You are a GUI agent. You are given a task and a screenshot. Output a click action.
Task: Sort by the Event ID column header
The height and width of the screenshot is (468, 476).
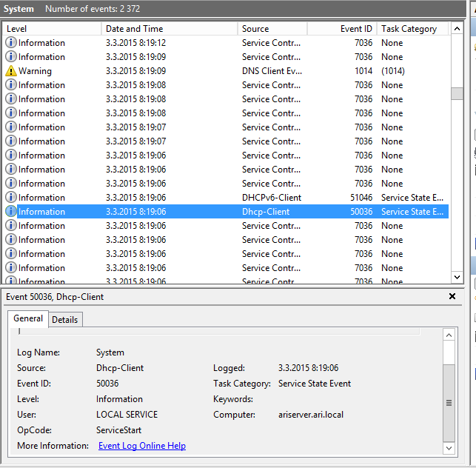pos(342,29)
